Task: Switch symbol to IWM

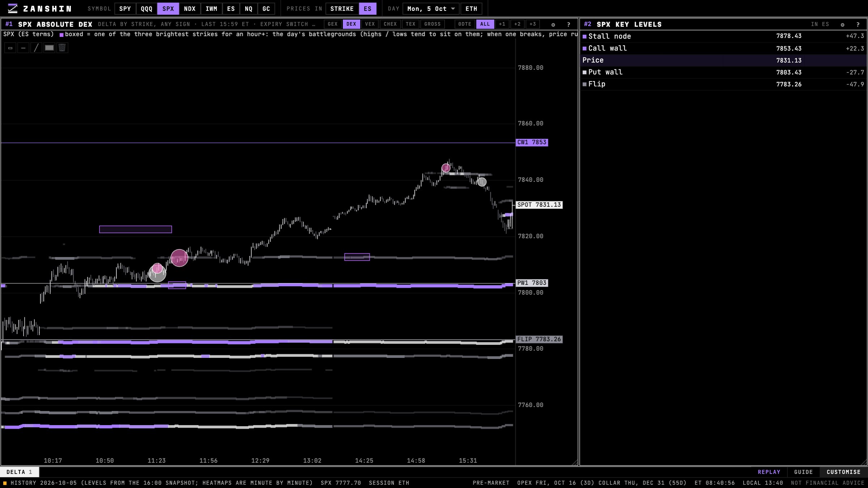Action: [211, 9]
